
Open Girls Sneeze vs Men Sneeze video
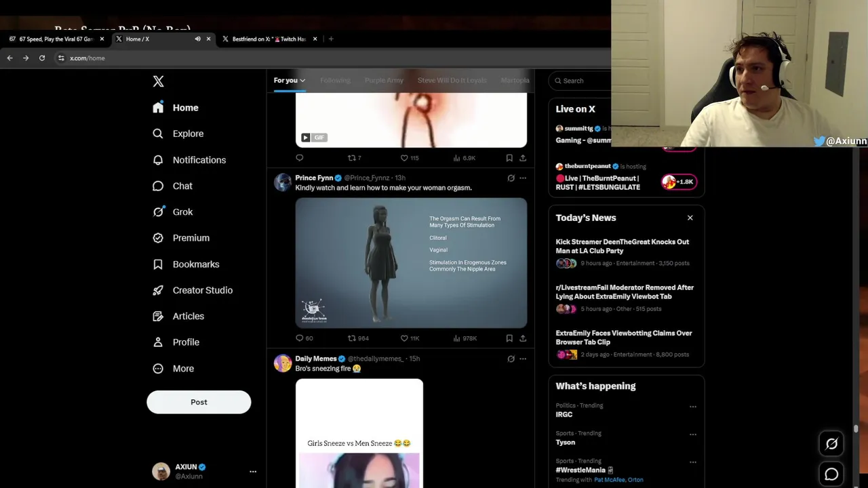click(359, 434)
